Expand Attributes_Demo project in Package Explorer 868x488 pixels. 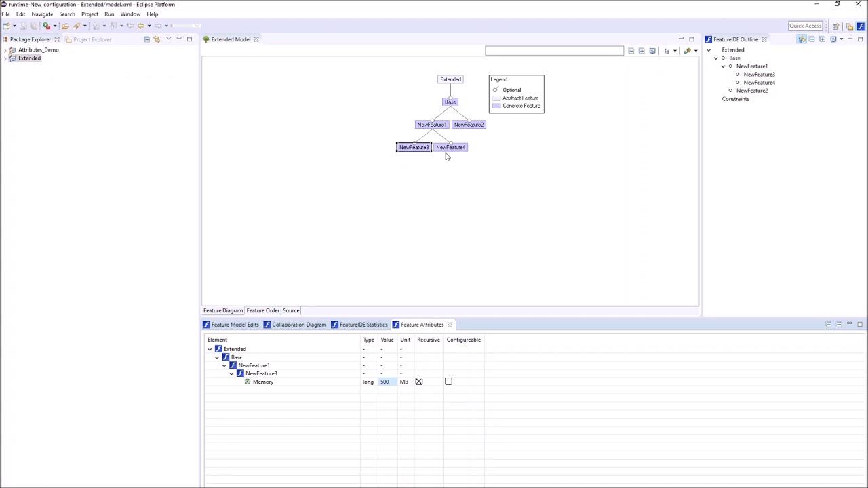tap(5, 50)
